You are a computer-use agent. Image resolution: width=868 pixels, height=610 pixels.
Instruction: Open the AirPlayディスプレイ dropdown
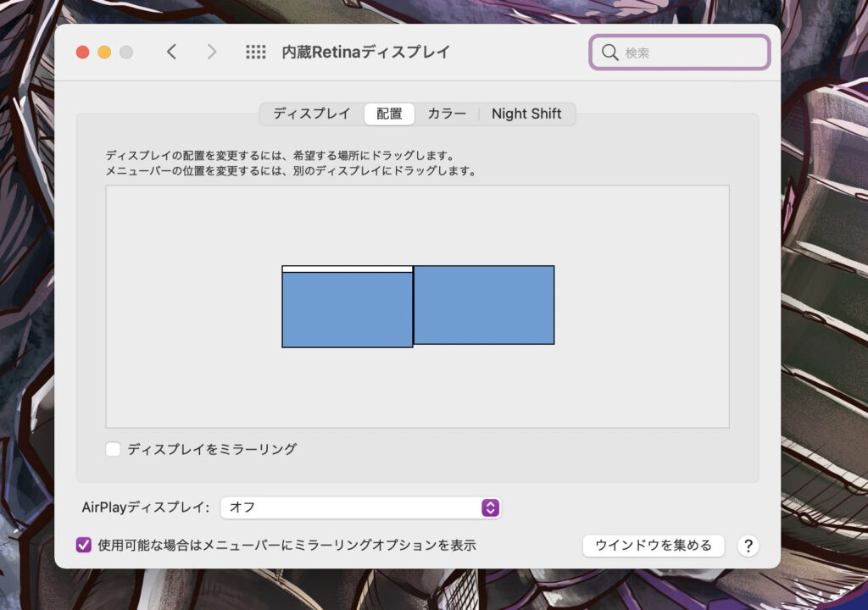click(360, 507)
